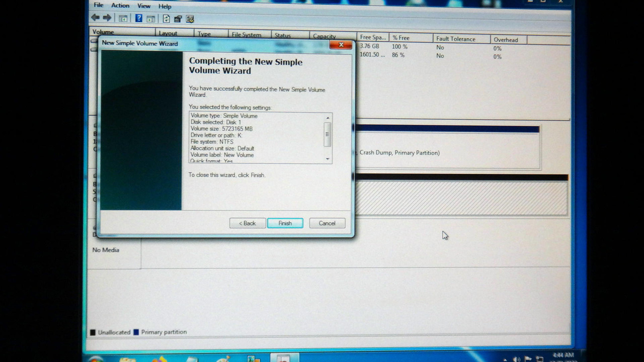Click the 'Unallocated' legend label
This screenshot has width=644, height=362.
click(x=114, y=332)
